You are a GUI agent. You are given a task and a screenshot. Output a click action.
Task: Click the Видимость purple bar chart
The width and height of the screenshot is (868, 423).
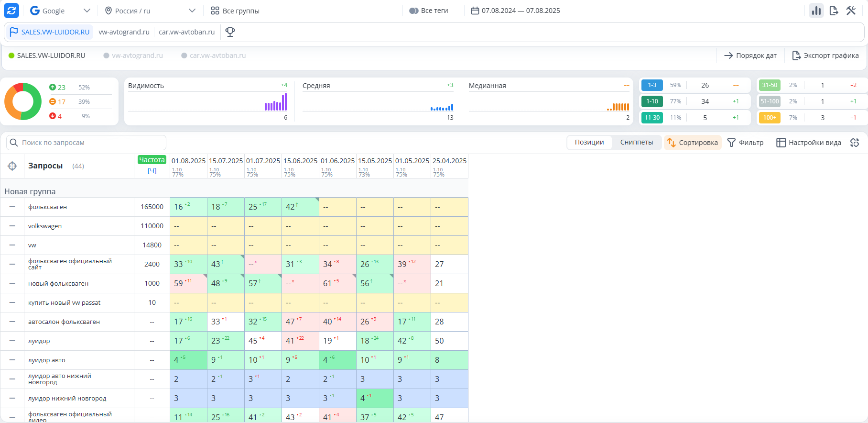click(x=276, y=102)
